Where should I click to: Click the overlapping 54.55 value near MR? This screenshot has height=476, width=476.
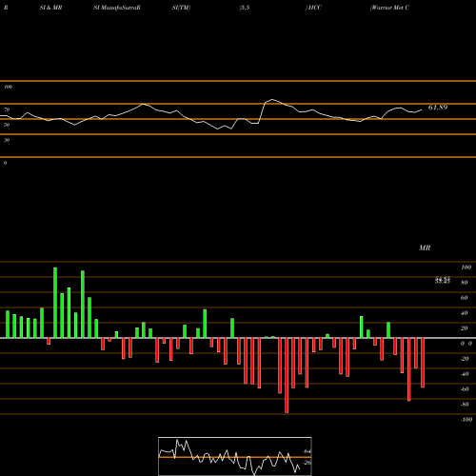click(x=443, y=280)
